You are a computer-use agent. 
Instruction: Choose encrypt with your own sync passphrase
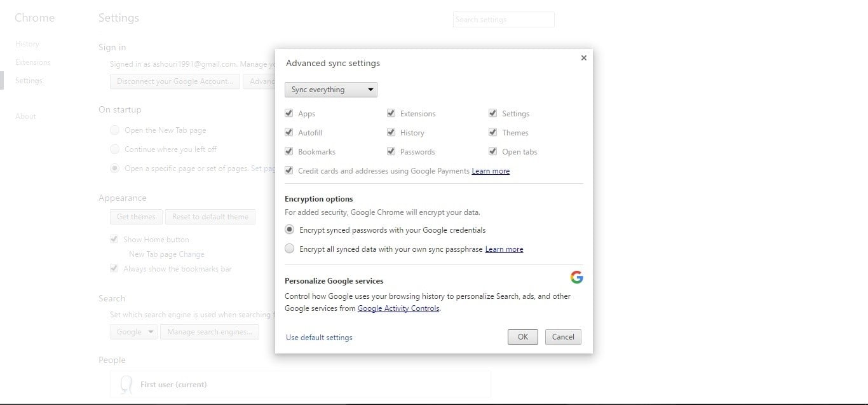tap(290, 249)
